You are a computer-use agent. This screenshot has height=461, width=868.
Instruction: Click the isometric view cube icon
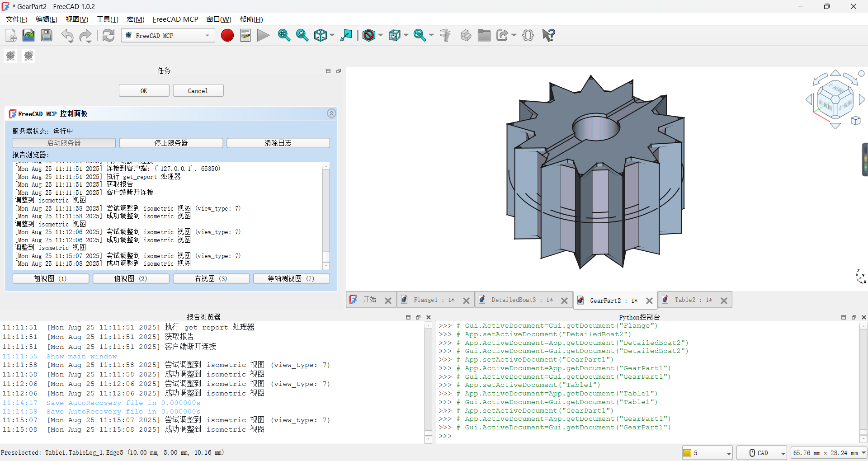click(x=321, y=35)
